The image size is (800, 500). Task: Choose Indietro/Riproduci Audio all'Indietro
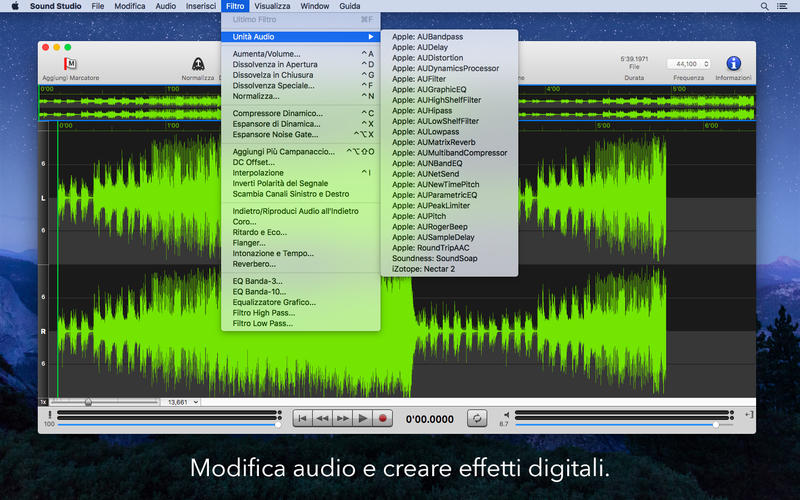301,211
